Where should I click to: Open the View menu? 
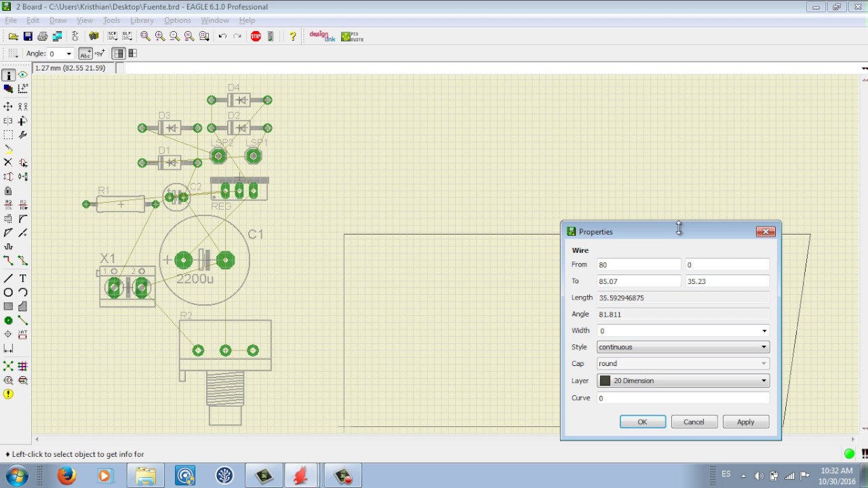click(x=85, y=20)
